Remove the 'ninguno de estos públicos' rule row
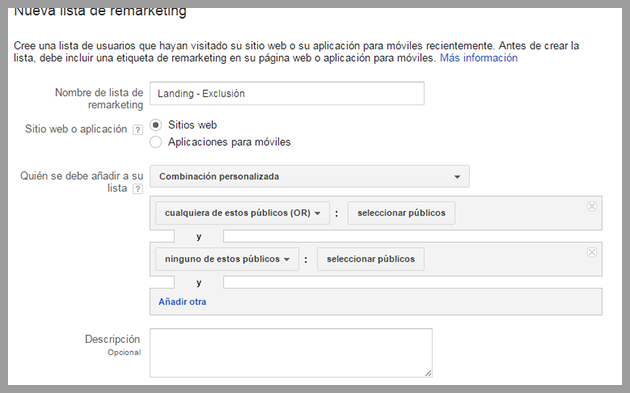The height and width of the screenshot is (393, 630). (x=591, y=252)
